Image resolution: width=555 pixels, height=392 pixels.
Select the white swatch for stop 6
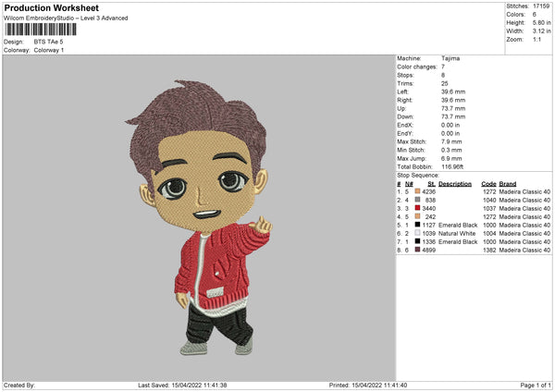tap(417, 233)
